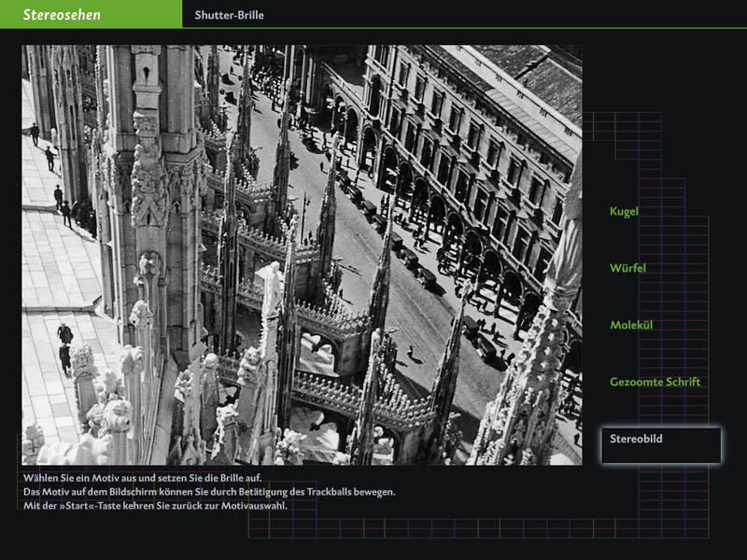Open the Molekül motif
This screenshot has width=747, height=560.
[631, 325]
